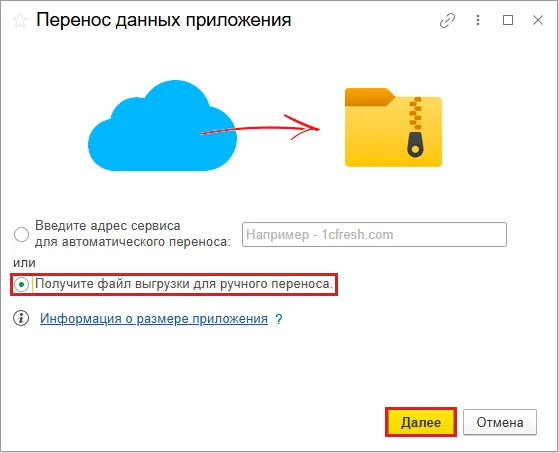Viewport: 559px width, 453px height.
Task: Proceed with the Далее button
Action: pyautogui.click(x=421, y=422)
